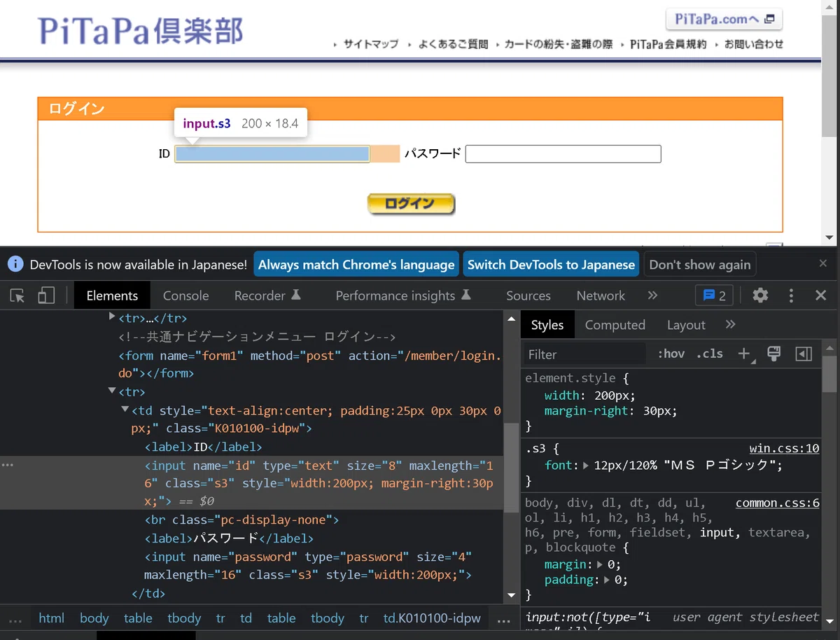Select the form name="form1" DOM node

(x=310, y=364)
